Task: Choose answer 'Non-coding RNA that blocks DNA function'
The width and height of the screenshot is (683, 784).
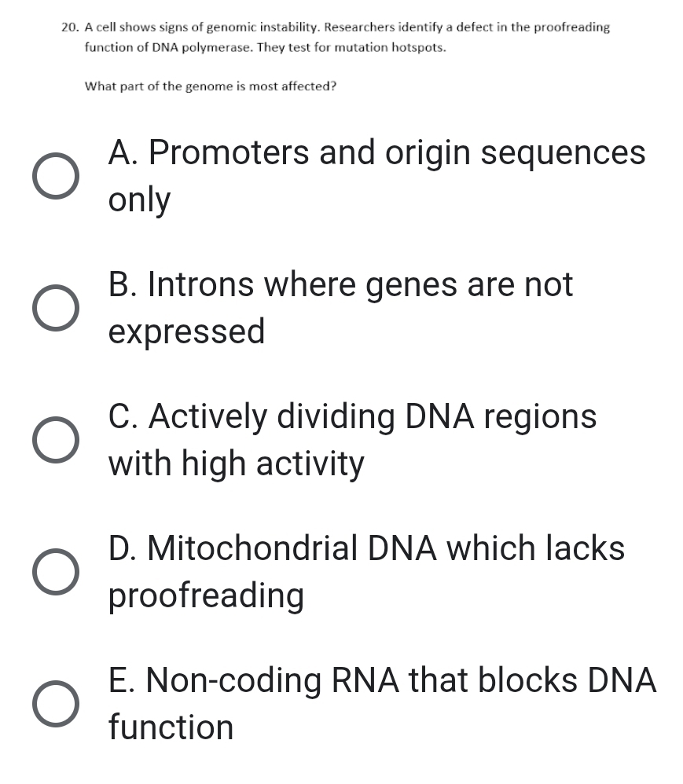Action: click(382, 704)
